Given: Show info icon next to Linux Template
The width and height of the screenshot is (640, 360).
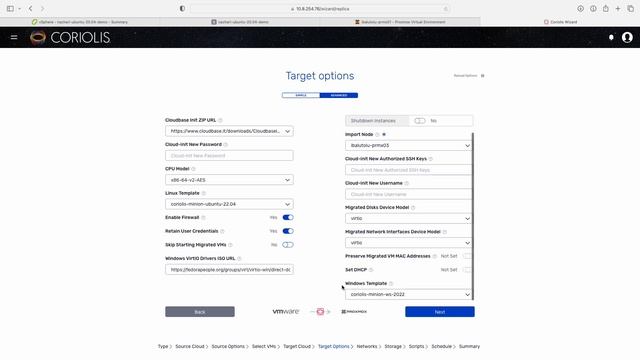Looking at the screenshot, I should [204, 193].
